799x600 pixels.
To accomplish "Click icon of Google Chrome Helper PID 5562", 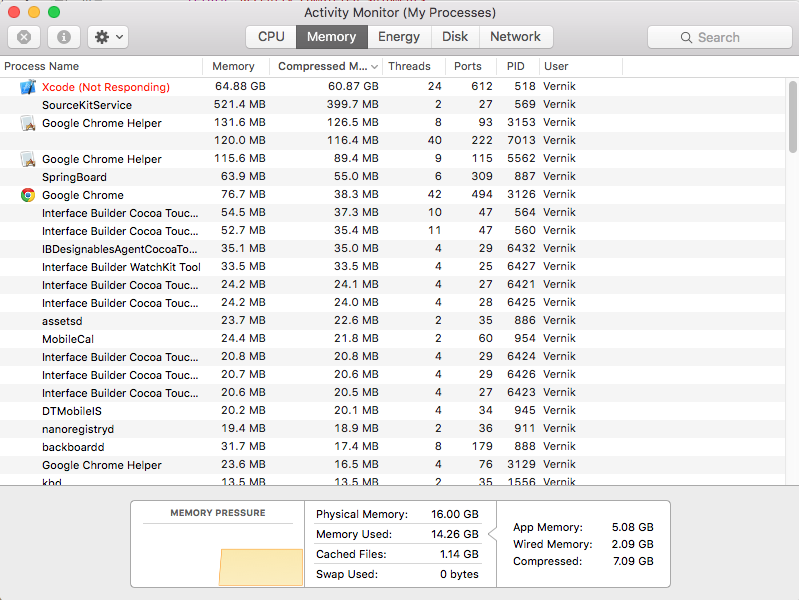I will [x=28, y=159].
